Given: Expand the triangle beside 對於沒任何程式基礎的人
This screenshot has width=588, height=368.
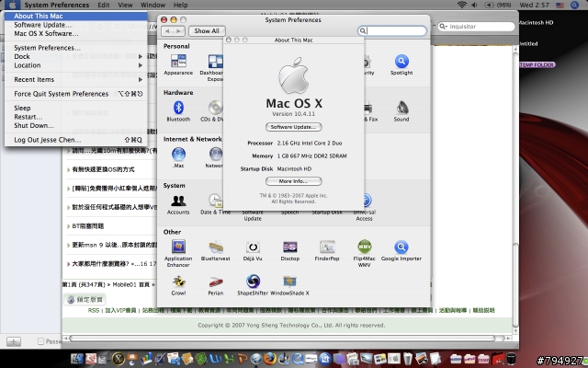Looking at the screenshot, I should tap(69, 207).
